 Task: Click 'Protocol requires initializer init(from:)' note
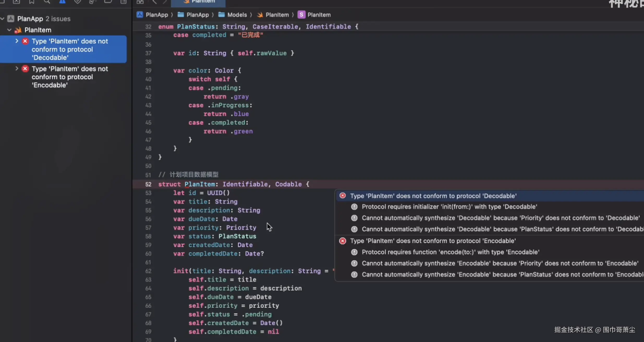(x=449, y=207)
